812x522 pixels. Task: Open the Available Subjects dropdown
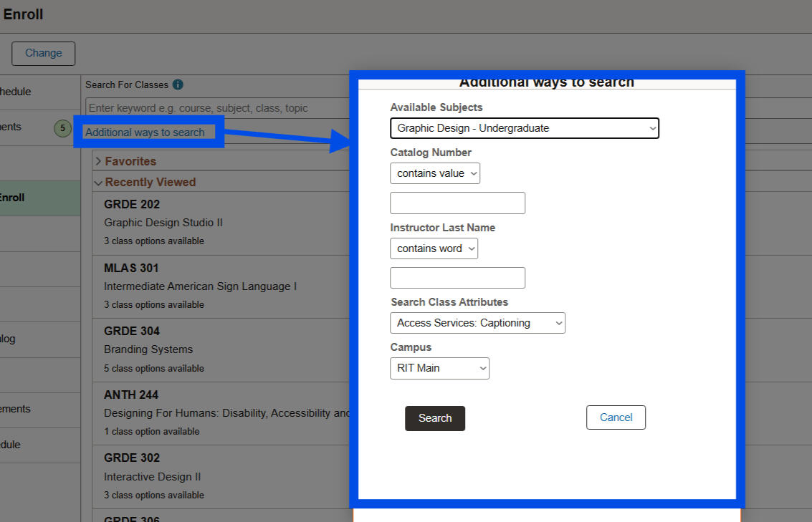click(524, 128)
